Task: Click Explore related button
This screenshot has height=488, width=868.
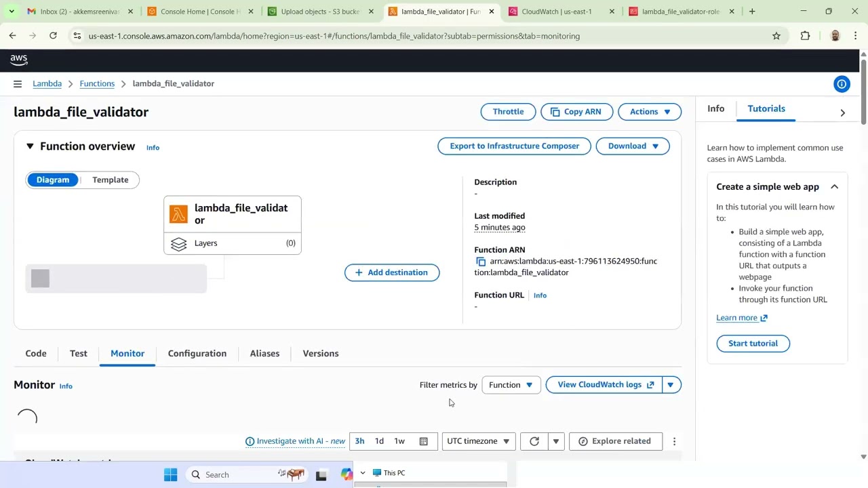Action: pos(614,441)
